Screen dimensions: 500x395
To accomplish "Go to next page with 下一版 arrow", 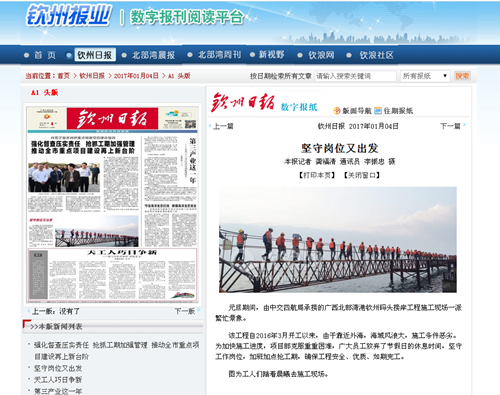I will pos(187,311).
